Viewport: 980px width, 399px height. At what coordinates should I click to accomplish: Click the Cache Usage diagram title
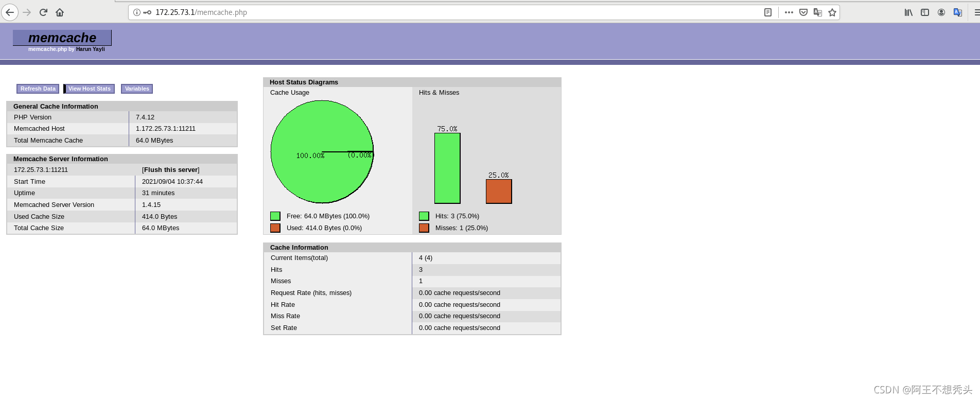[x=290, y=93]
